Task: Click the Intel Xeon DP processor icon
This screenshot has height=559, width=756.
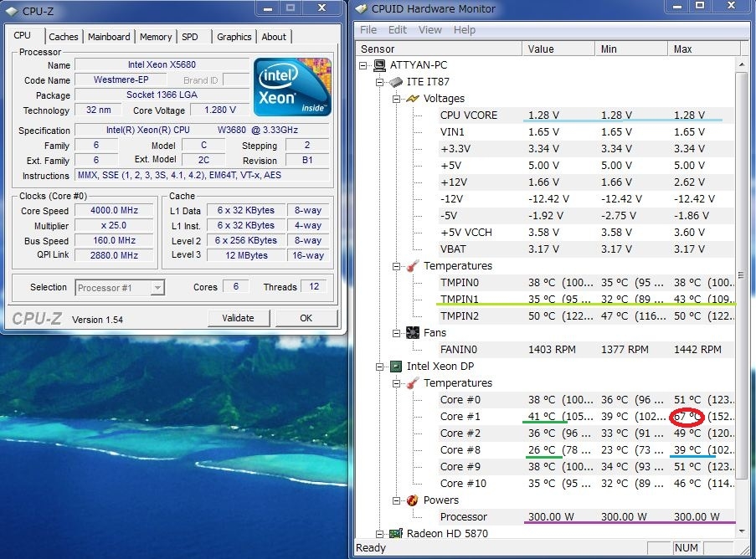Action: tap(396, 367)
